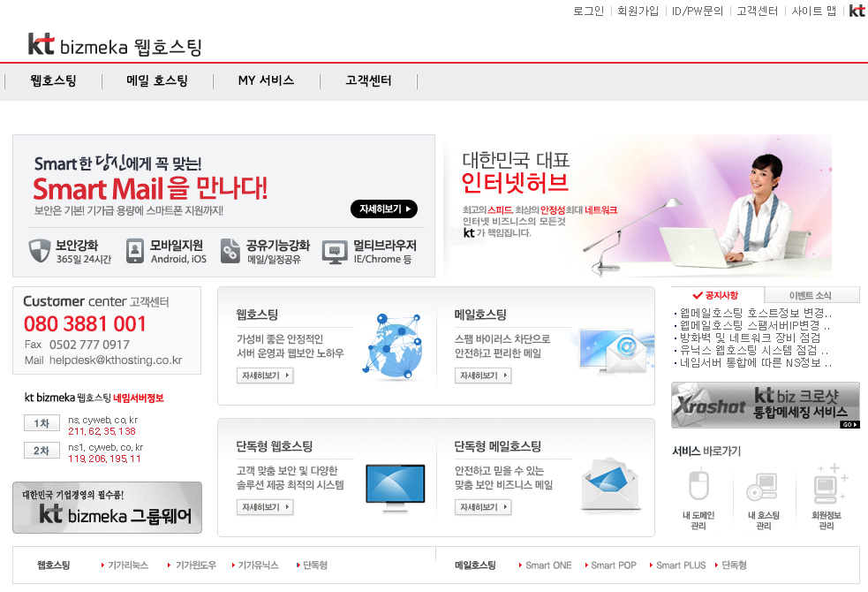Click 단독형 link in 웹호스팅 footer row
868x592 pixels.
point(315,565)
